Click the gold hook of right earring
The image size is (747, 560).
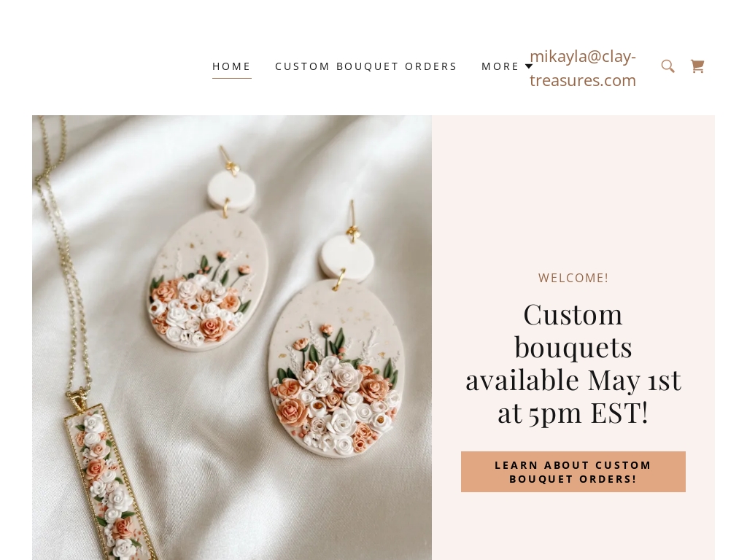coord(352,220)
